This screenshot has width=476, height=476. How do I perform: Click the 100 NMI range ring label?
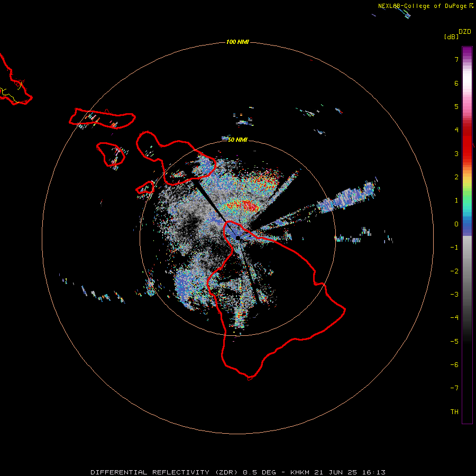pos(237,42)
